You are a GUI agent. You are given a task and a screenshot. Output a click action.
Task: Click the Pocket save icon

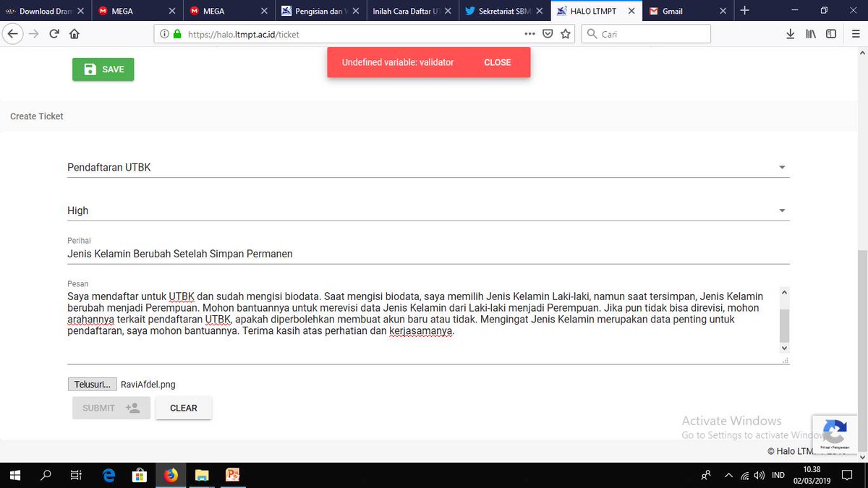[548, 34]
